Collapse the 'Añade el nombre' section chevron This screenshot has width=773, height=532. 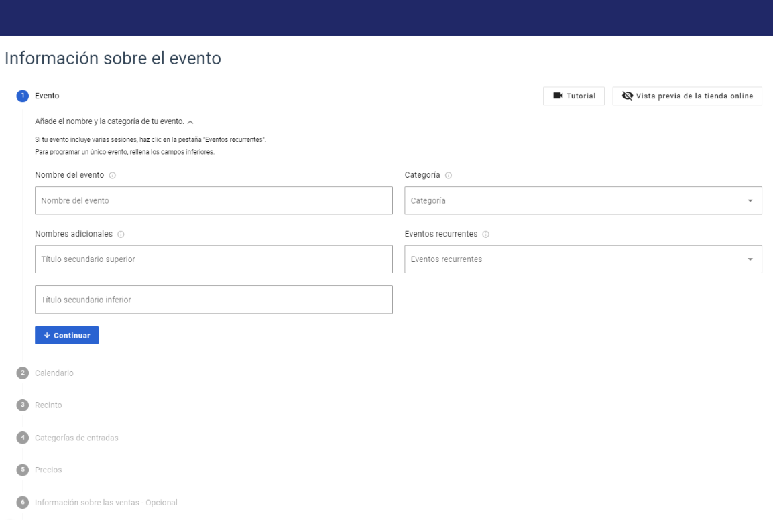pos(190,121)
